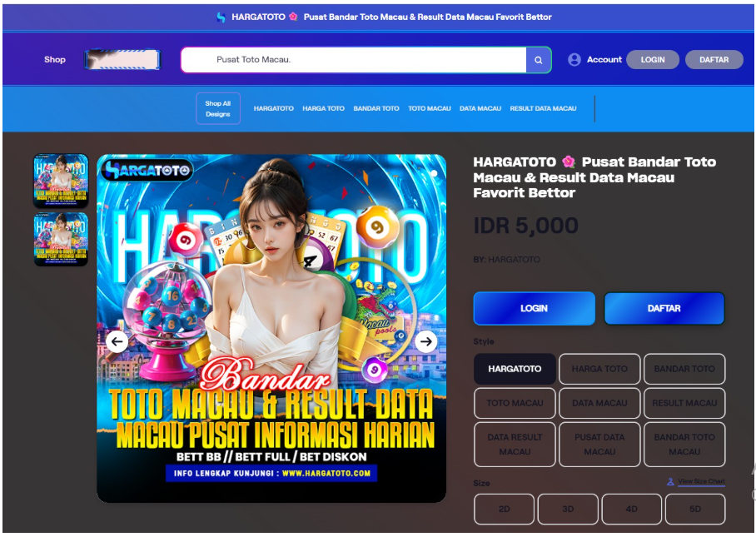Select the first product thumbnail
756x537 pixels.
tap(61, 181)
